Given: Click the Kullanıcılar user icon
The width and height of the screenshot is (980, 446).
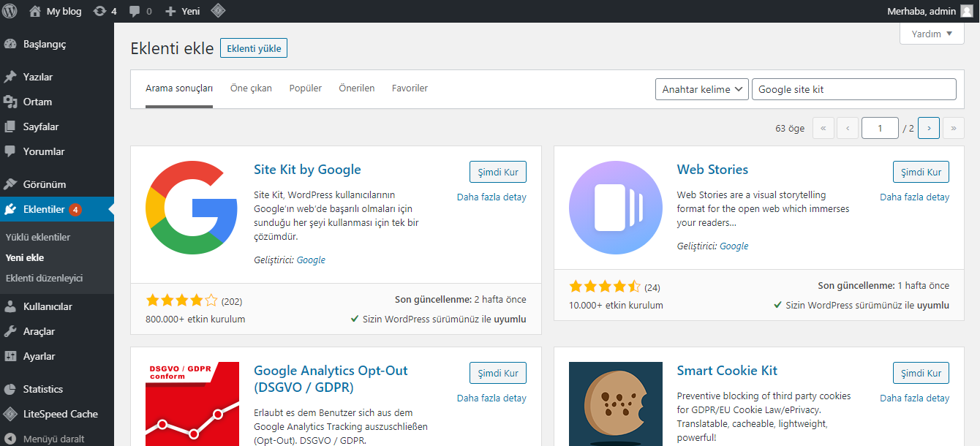Looking at the screenshot, I should pyautogui.click(x=10, y=306).
